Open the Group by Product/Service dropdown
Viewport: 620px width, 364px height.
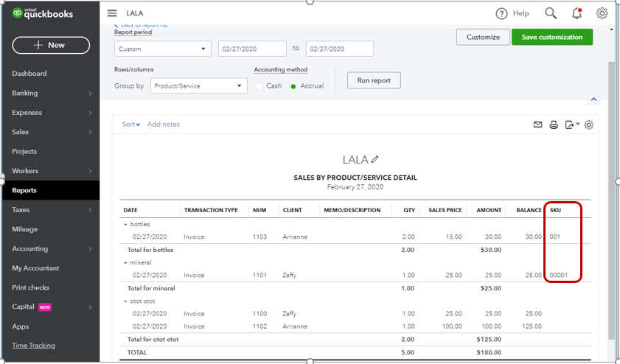[198, 86]
